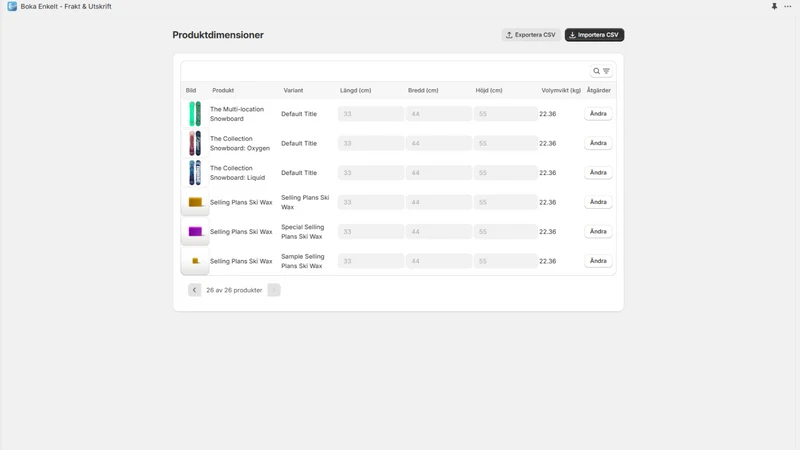Open the three-dot more options menu
The height and width of the screenshot is (450, 800).
tap(788, 6)
